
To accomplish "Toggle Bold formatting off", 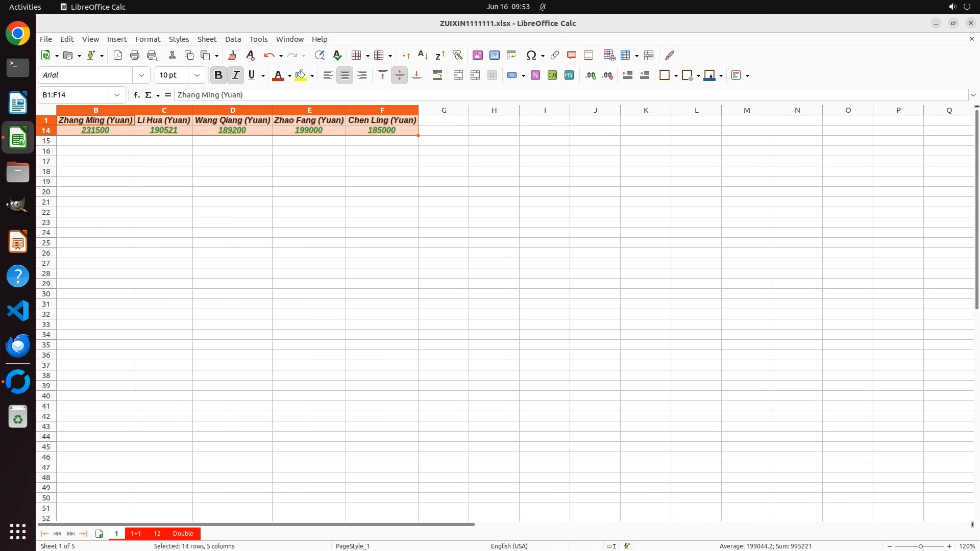I will [218, 75].
